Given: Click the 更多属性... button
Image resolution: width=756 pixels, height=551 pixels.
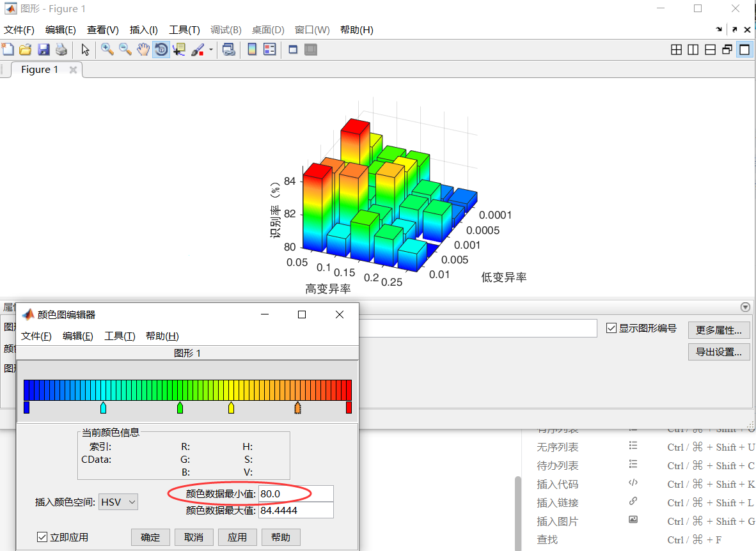Looking at the screenshot, I should click(x=719, y=330).
